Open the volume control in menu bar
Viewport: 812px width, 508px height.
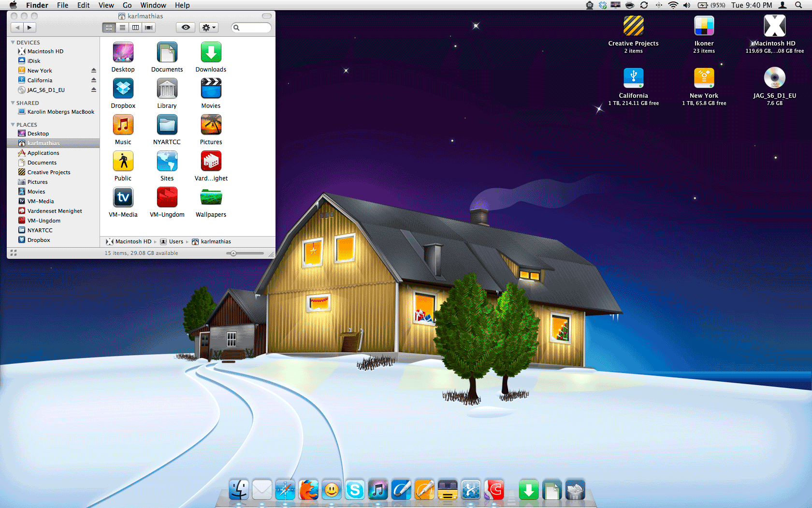687,5
